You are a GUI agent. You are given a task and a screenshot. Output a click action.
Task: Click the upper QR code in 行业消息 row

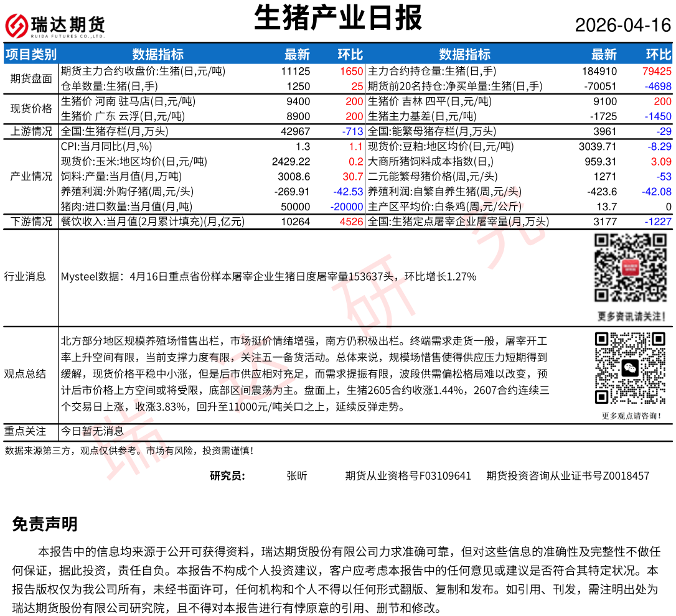[x=631, y=268]
